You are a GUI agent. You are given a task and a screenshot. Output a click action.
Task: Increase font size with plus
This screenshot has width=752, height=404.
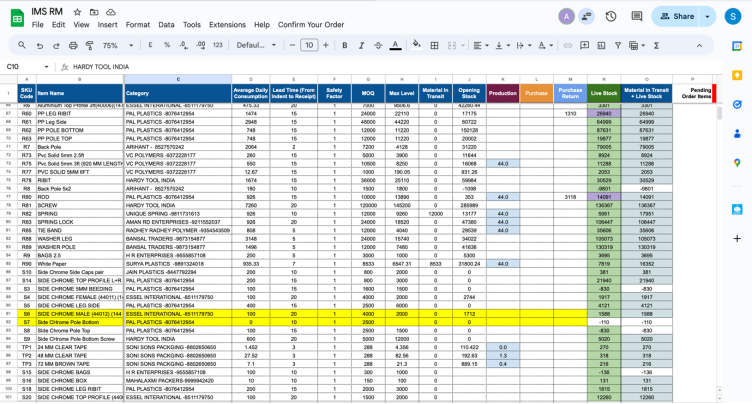tap(326, 45)
